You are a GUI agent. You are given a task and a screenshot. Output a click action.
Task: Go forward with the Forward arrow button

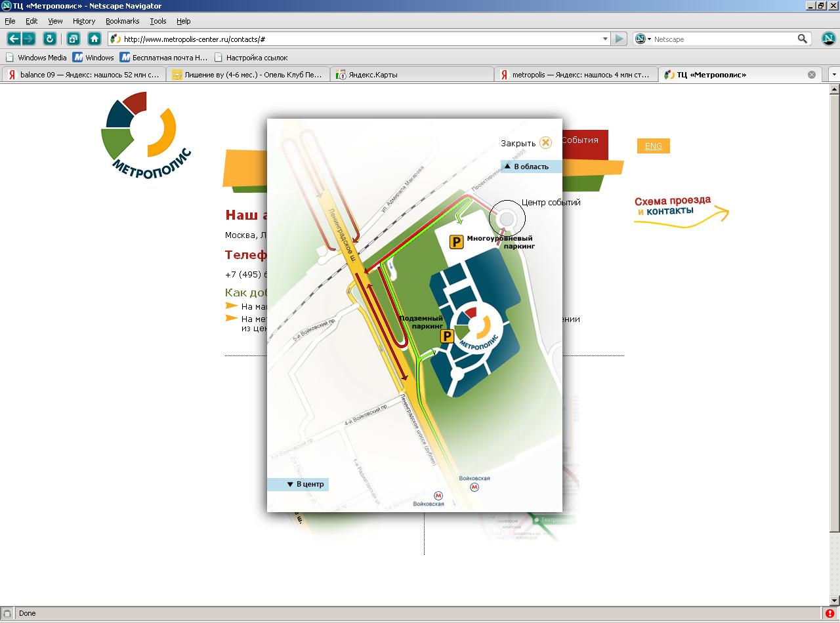coord(29,39)
